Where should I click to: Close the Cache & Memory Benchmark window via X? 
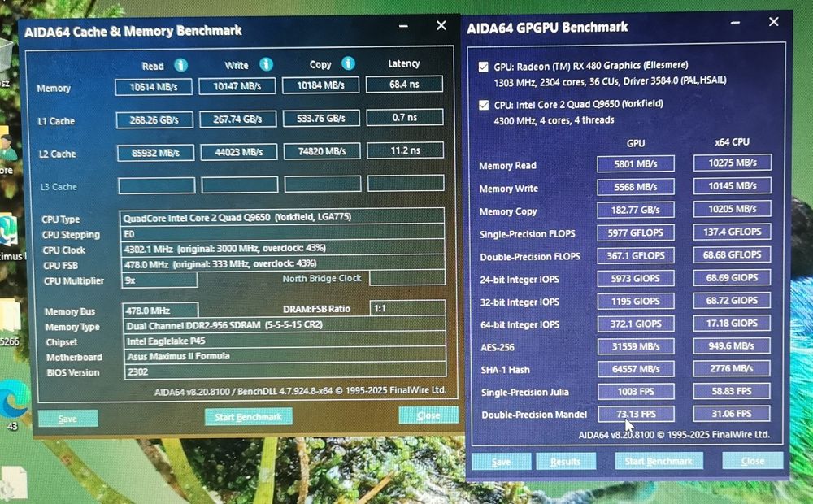pyautogui.click(x=441, y=25)
